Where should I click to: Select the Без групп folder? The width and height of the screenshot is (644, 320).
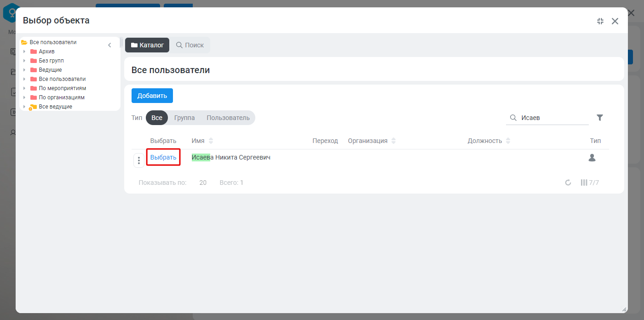[51, 61]
